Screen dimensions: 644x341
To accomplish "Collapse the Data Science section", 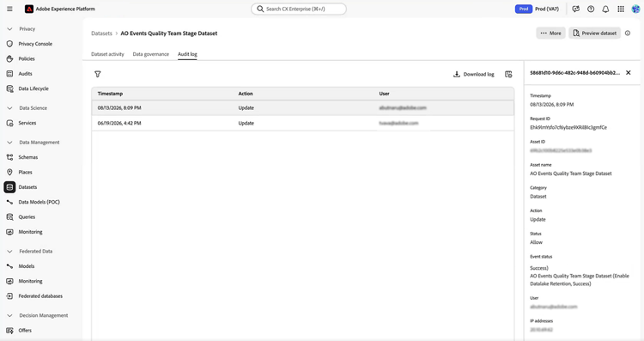I will (x=9, y=108).
